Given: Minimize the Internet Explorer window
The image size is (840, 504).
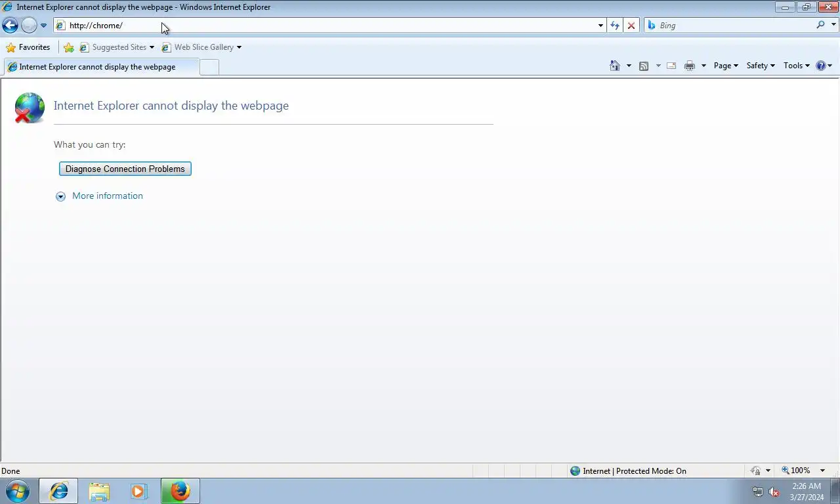Looking at the screenshot, I should 784,7.
